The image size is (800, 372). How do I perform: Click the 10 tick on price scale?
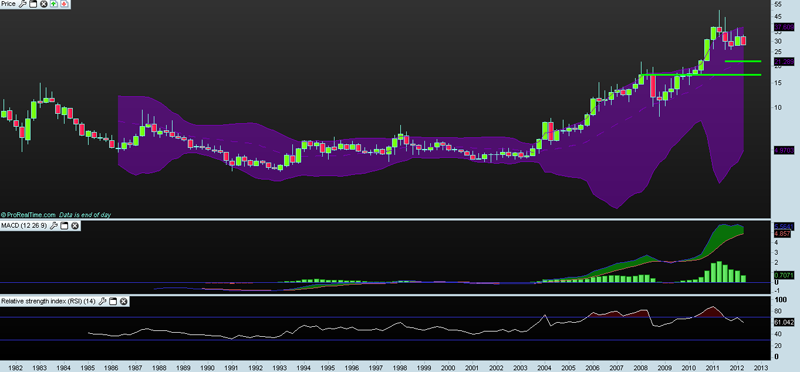coord(778,107)
